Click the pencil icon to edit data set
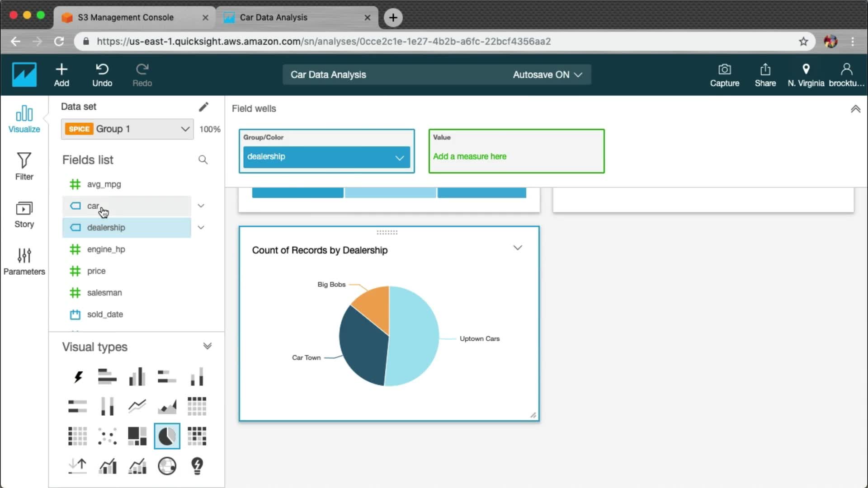The width and height of the screenshot is (868, 488). (x=203, y=107)
